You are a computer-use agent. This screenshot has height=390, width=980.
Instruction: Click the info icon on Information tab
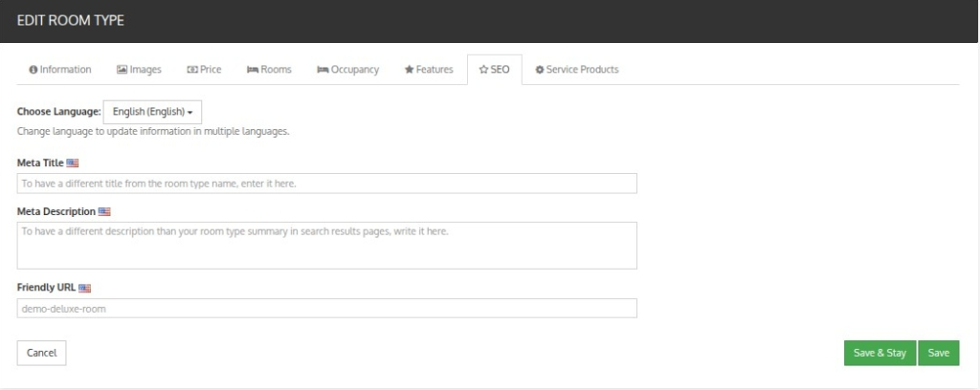point(33,70)
